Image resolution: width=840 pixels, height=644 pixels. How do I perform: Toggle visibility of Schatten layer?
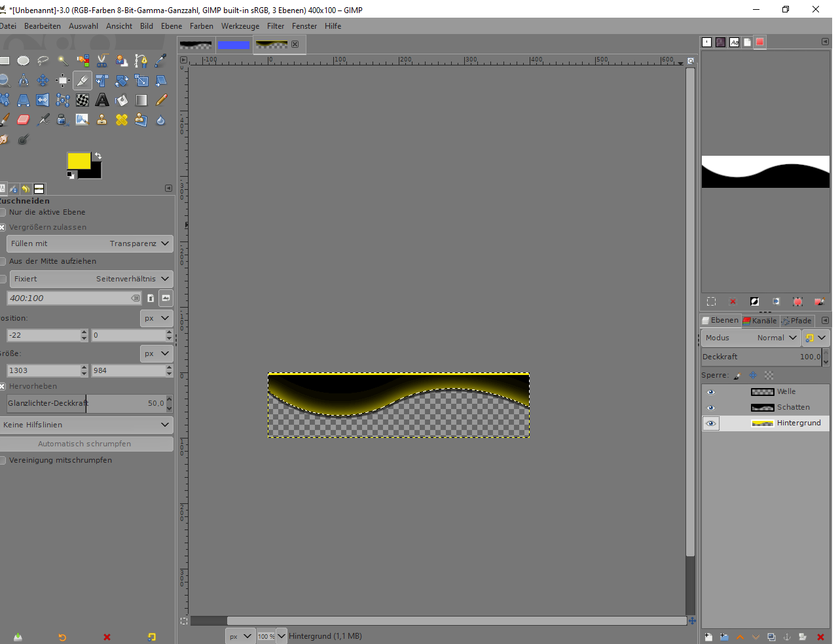coord(711,408)
